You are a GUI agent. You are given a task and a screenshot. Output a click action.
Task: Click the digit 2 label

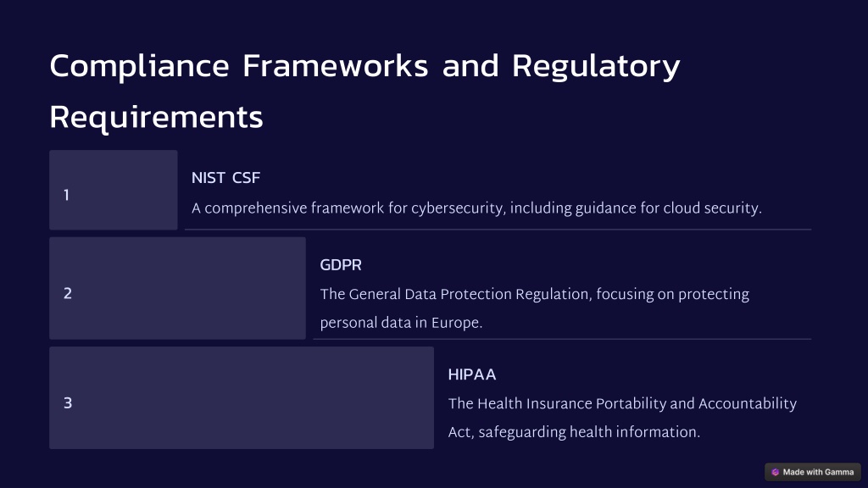(68, 293)
